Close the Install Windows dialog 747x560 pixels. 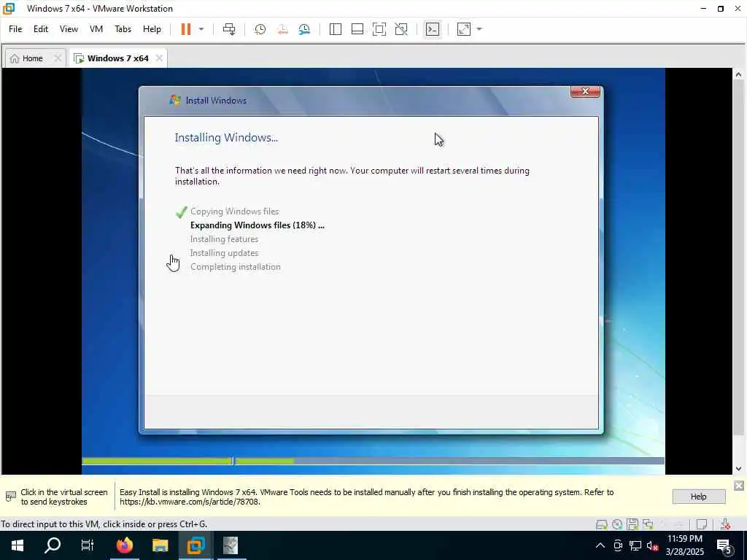[x=585, y=91]
